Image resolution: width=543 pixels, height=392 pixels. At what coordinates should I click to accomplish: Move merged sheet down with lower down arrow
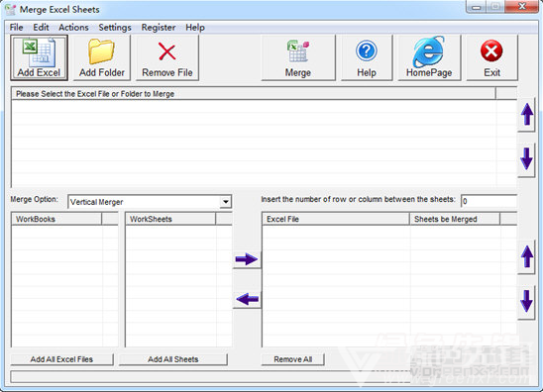coord(527,301)
